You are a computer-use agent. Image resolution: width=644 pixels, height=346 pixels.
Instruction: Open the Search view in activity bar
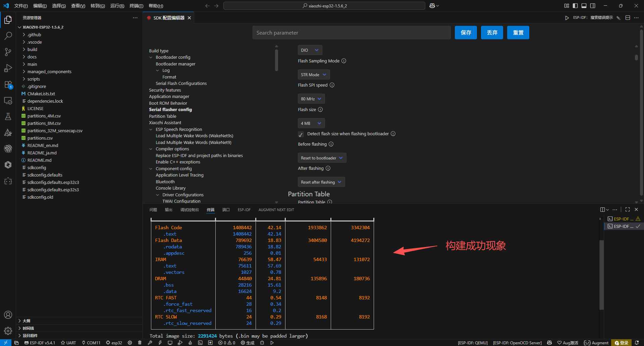click(8, 36)
